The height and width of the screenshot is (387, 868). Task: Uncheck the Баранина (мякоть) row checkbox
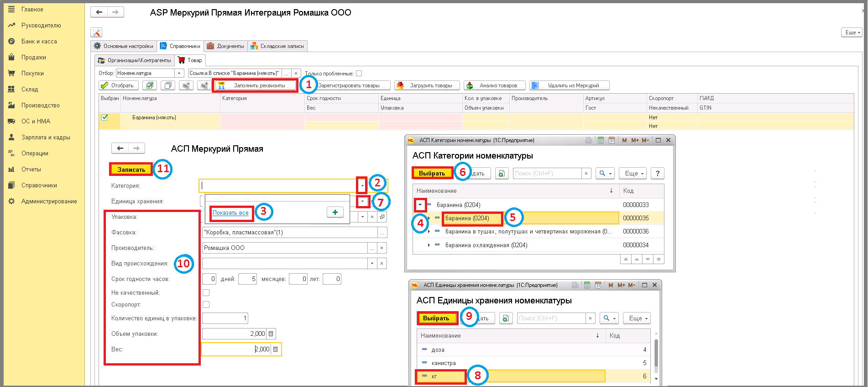point(105,117)
